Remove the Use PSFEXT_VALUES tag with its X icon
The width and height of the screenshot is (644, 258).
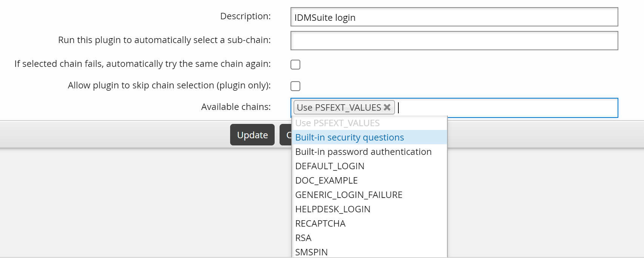tap(387, 107)
